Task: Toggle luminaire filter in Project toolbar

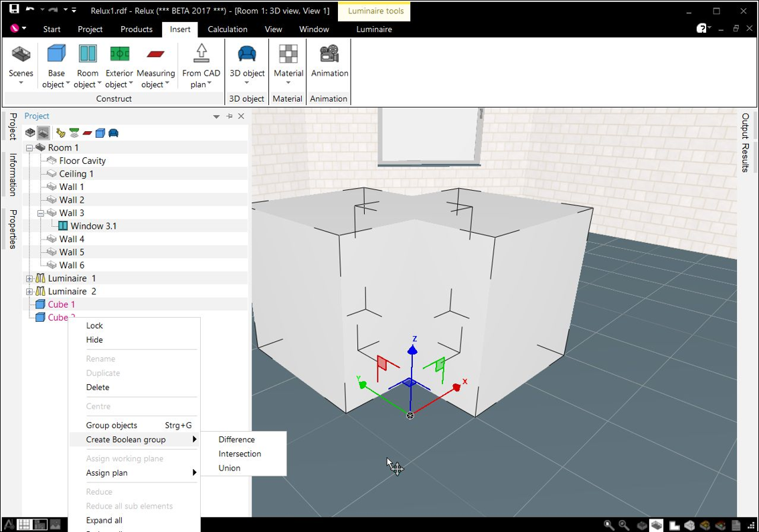Action: pos(60,133)
